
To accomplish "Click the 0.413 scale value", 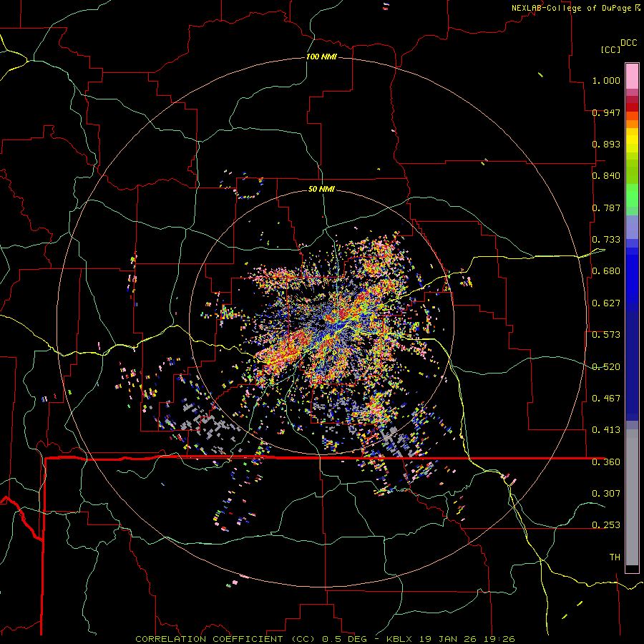I will point(606,430).
